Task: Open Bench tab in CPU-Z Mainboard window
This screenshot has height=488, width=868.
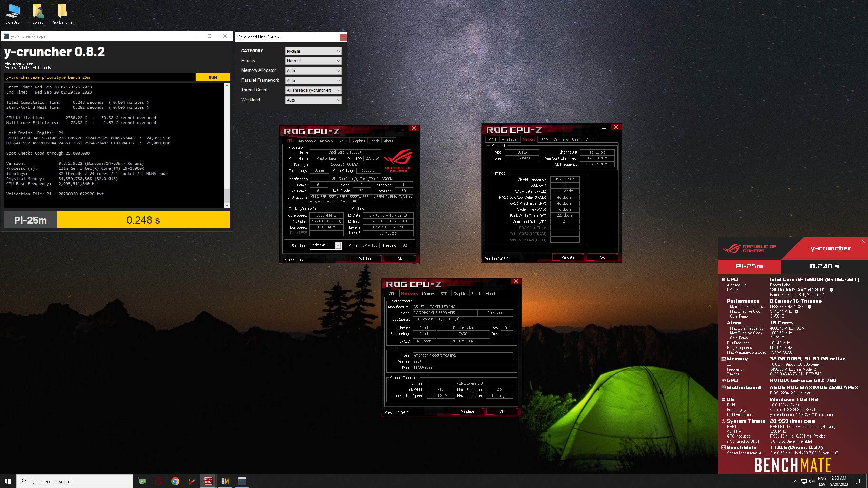Action: 476,294
